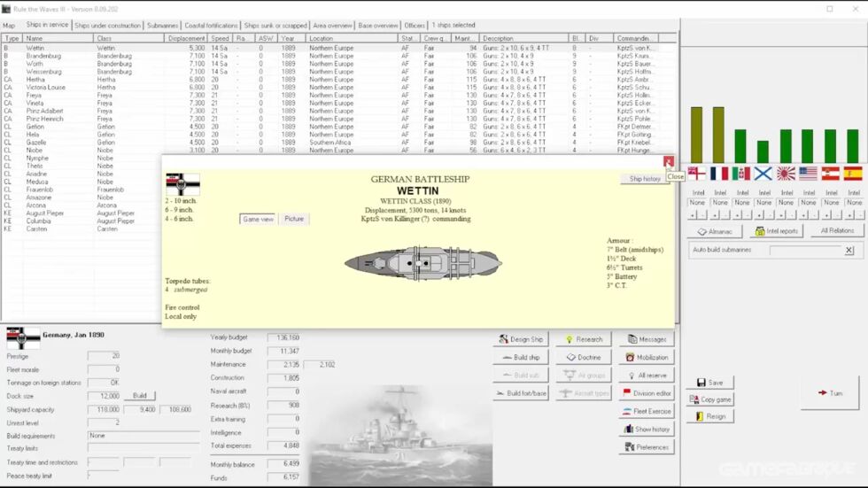This screenshot has height=488, width=868.
Task: Click All Relations button
Action: tap(837, 231)
